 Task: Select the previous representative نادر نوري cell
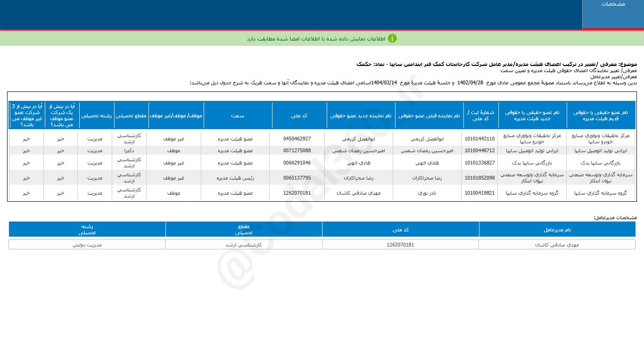point(428,193)
